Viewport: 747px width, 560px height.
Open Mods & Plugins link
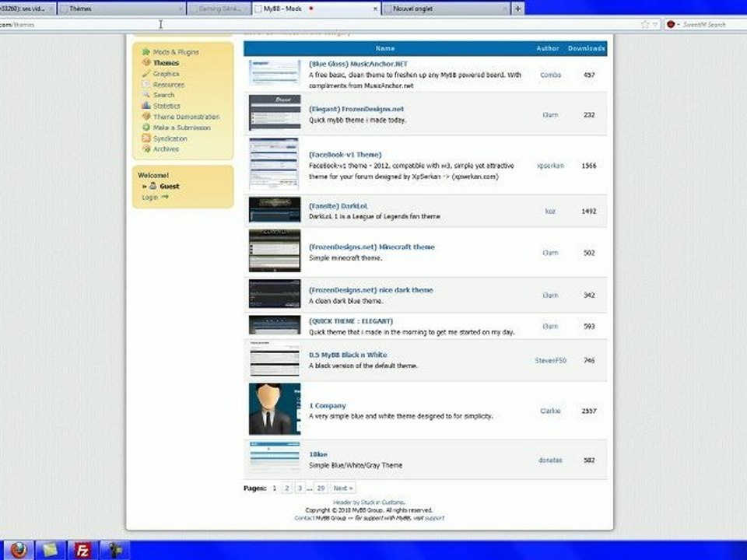coord(176,52)
